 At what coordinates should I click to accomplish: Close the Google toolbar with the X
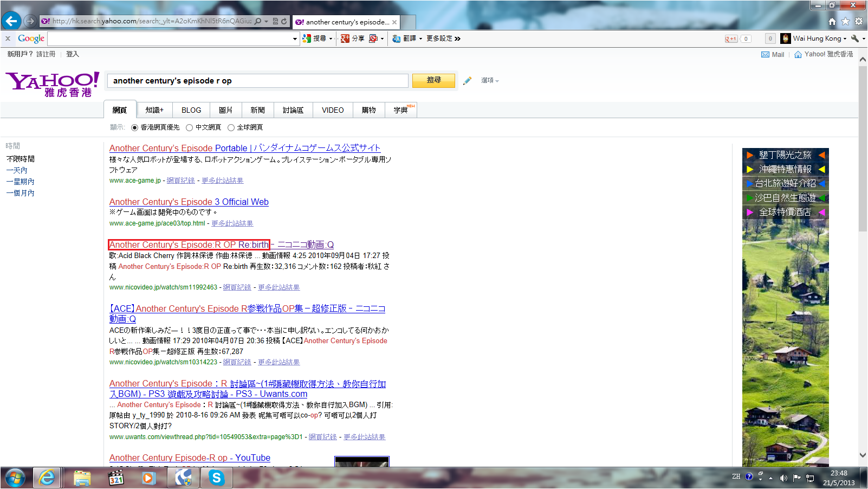(x=8, y=38)
